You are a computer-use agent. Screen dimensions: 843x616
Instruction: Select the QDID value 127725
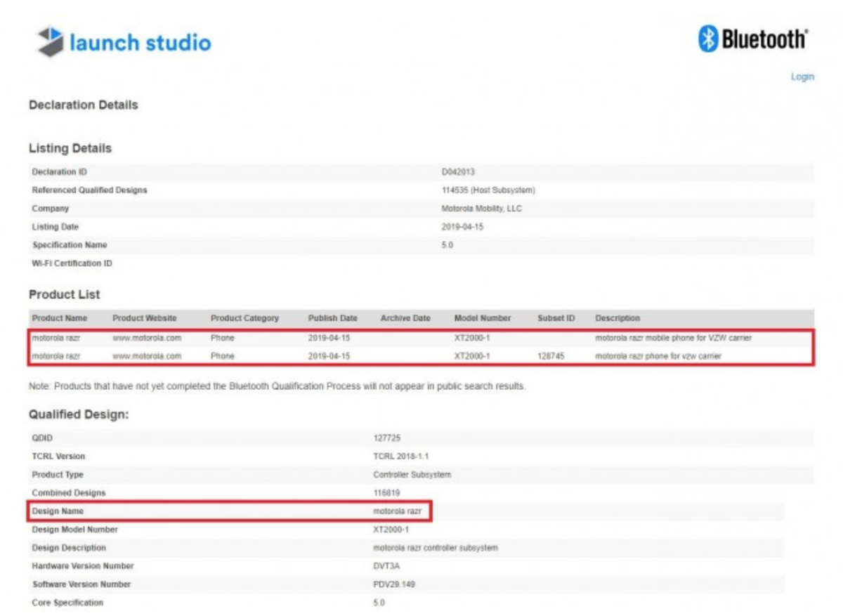[x=386, y=438]
